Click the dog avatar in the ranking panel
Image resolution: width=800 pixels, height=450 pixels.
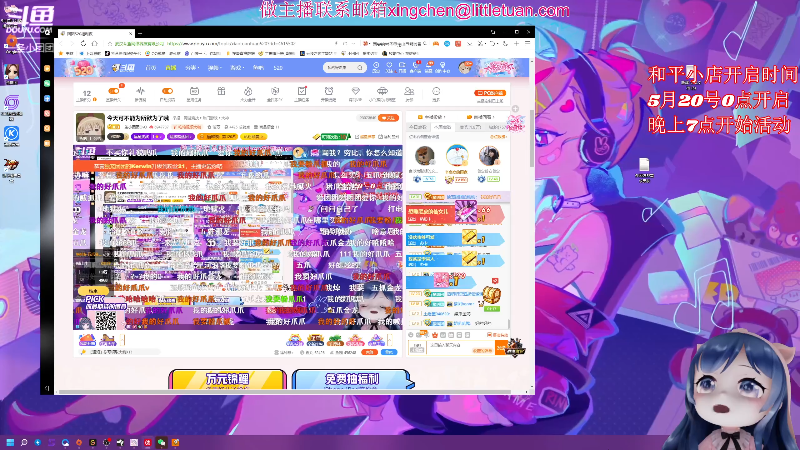click(424, 156)
